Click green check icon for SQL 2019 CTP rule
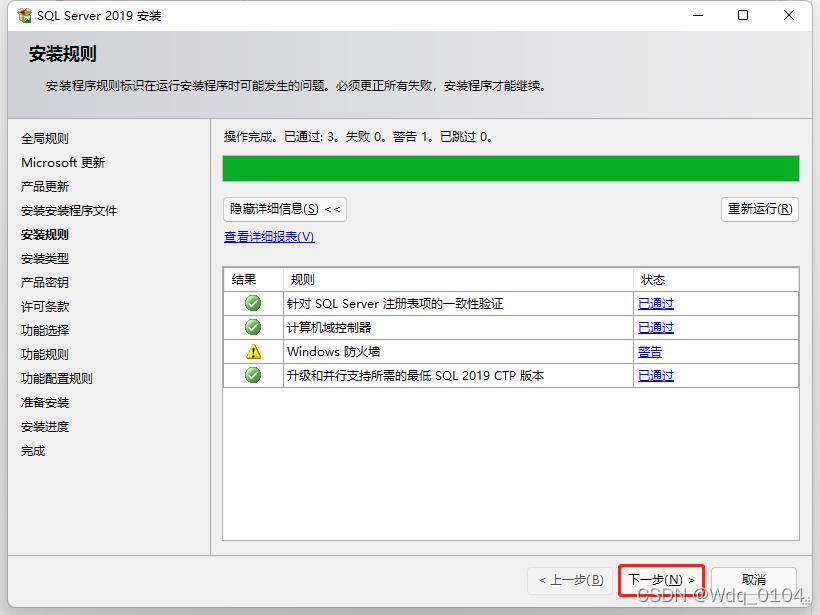 coord(253,375)
